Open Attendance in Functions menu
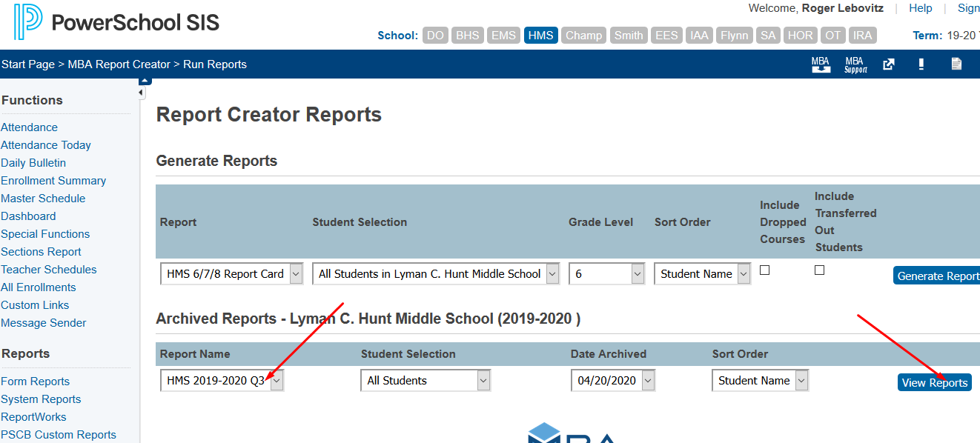 click(x=29, y=127)
